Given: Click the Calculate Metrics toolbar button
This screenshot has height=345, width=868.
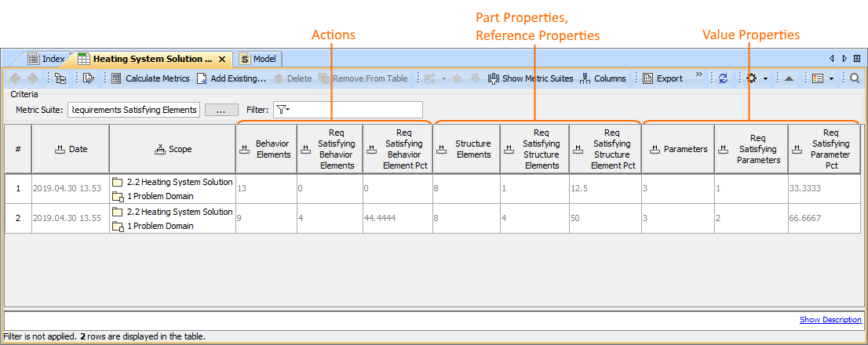Looking at the screenshot, I should pos(150,78).
